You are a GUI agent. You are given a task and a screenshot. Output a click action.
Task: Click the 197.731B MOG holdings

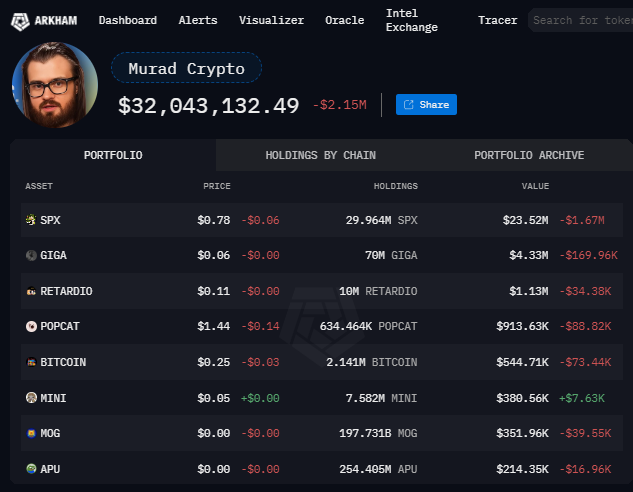pyautogui.click(x=378, y=433)
